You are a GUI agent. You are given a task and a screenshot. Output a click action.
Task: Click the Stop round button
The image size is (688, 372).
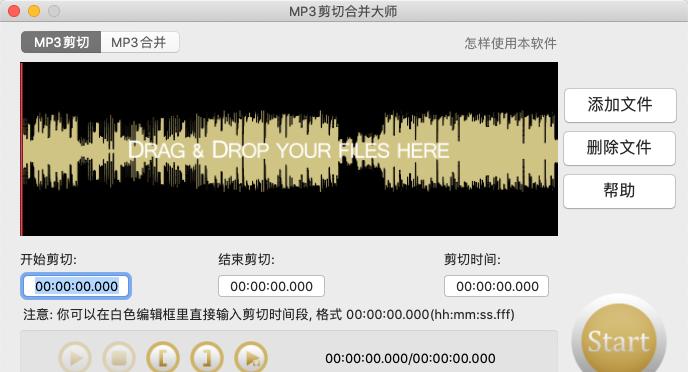tap(119, 358)
